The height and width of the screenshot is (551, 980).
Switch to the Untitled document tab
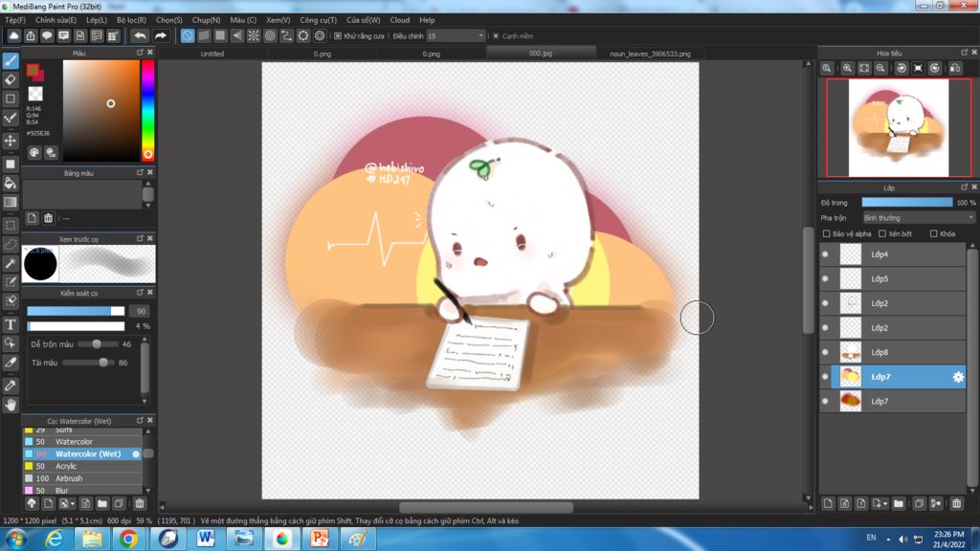coord(212,54)
